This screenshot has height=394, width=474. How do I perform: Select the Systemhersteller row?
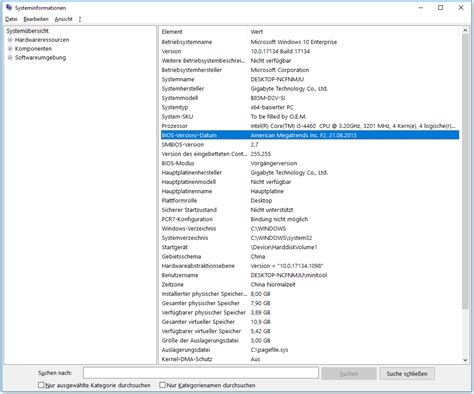click(310, 89)
